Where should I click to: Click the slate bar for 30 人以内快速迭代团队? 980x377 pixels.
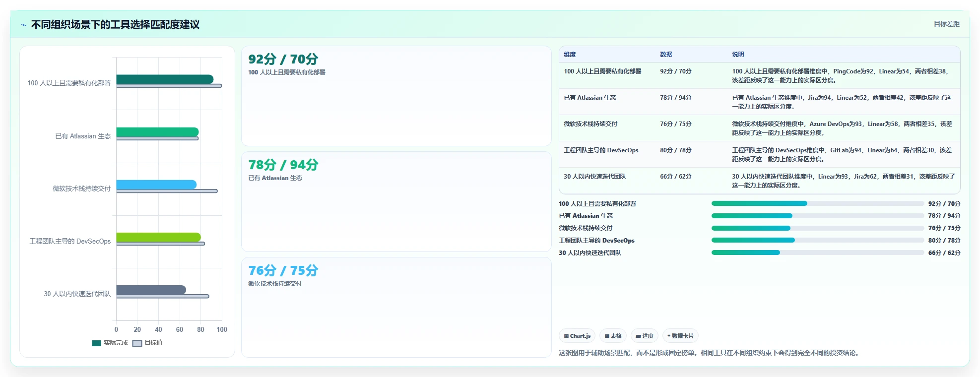(151, 290)
